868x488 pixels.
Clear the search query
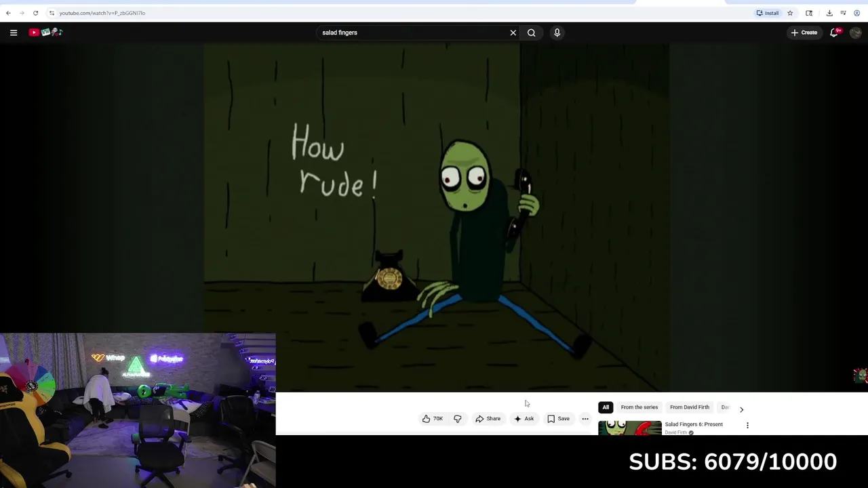tap(513, 33)
